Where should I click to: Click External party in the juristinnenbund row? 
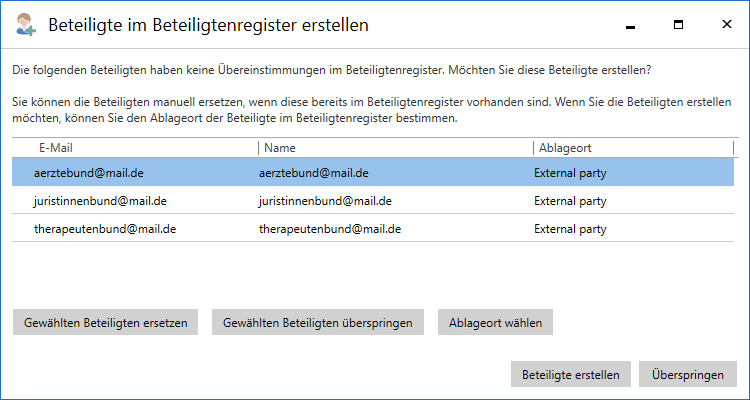click(570, 201)
